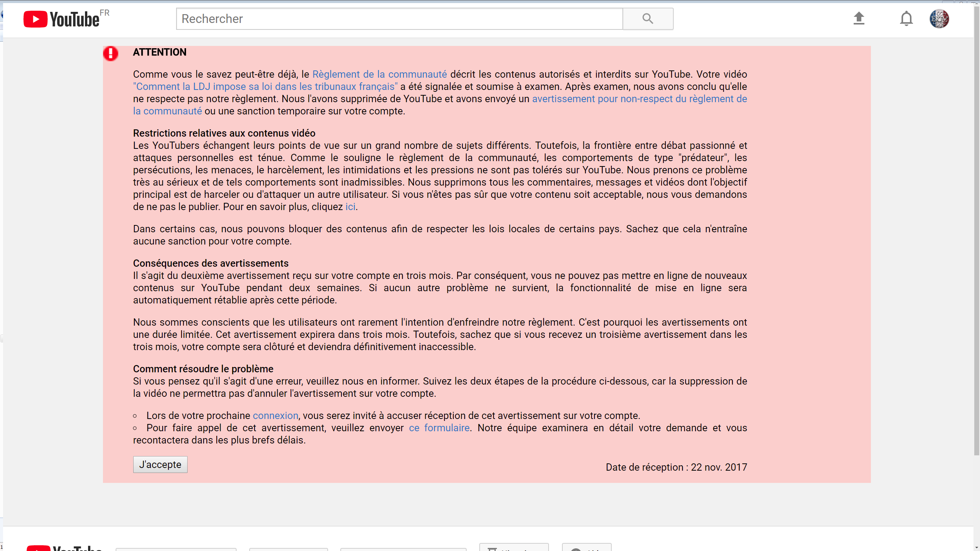The height and width of the screenshot is (551, 980).
Task: Open the notifications bell
Action: [906, 19]
